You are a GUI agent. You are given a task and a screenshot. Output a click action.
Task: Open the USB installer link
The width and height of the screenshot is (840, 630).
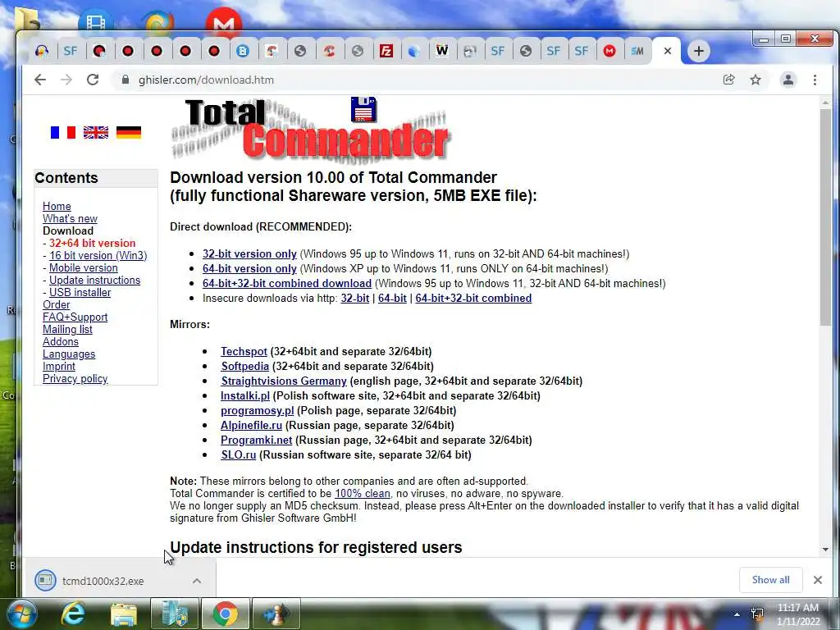point(80,293)
